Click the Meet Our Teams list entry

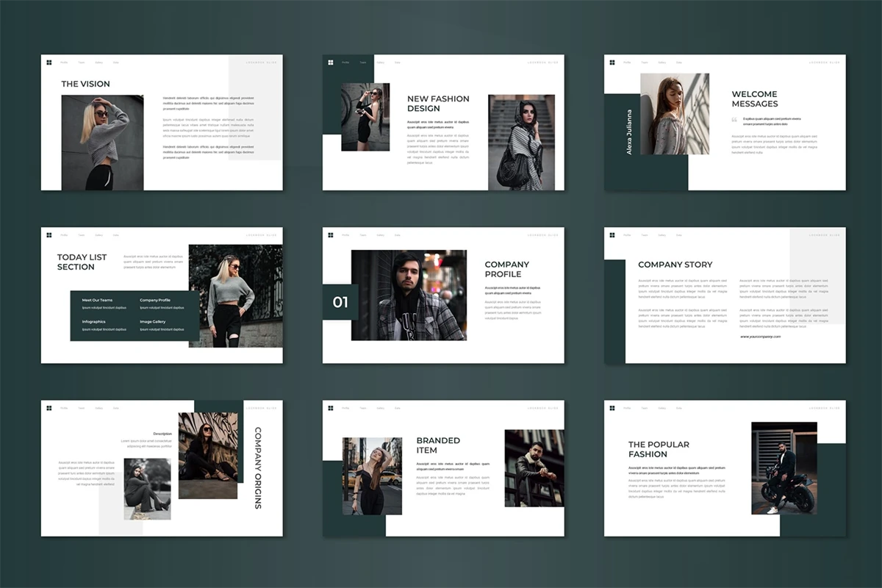tap(97, 301)
